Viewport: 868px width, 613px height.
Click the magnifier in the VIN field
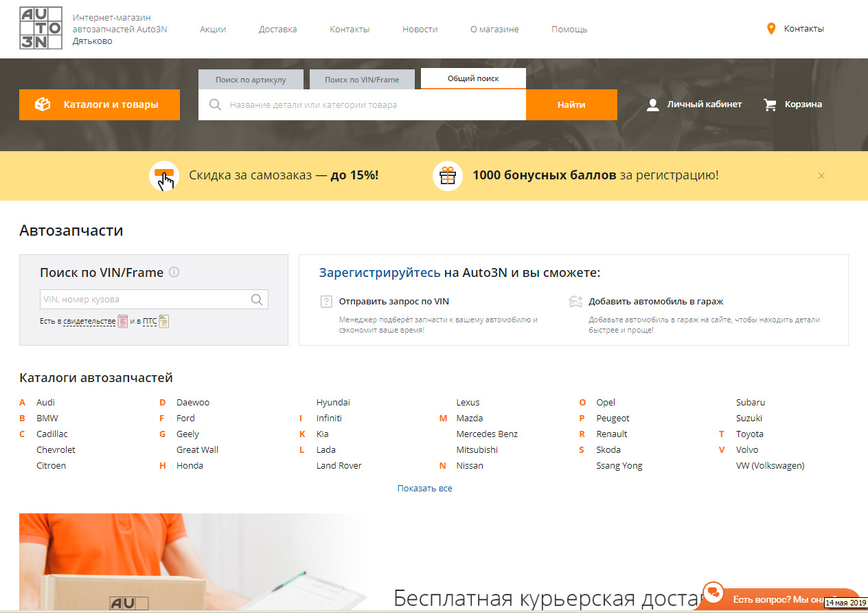(x=257, y=300)
